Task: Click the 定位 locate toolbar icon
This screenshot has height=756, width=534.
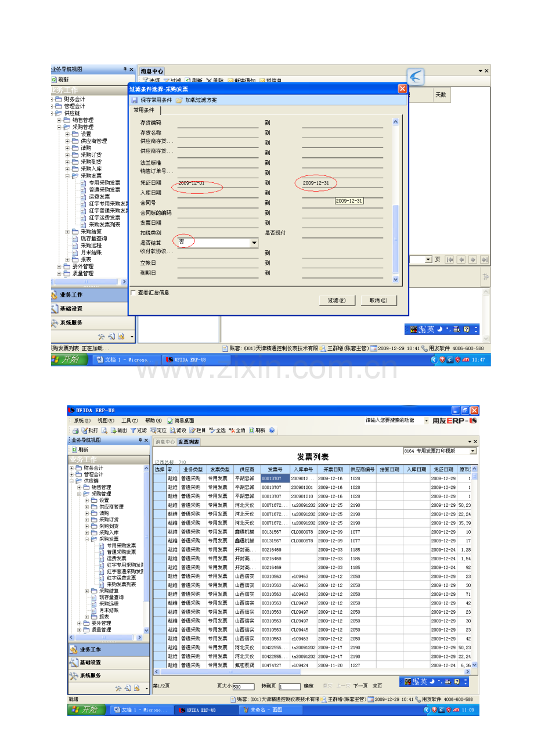Action: coord(153,430)
